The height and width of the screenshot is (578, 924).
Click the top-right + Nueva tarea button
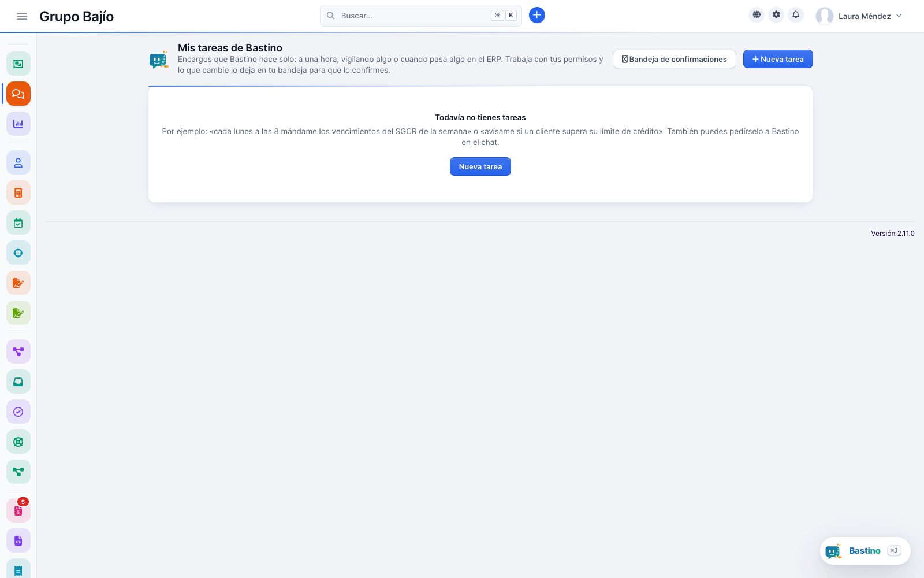pyautogui.click(x=778, y=59)
